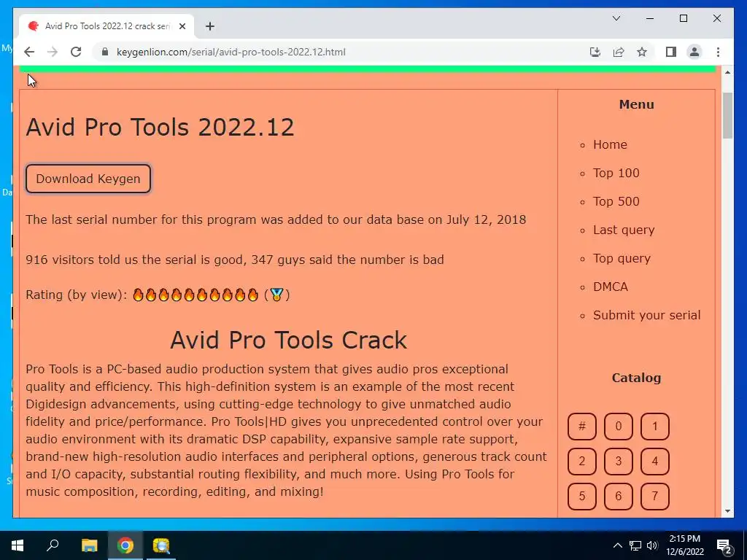Image resolution: width=747 pixels, height=560 pixels.
Task: Select the Avid Pro Tools 2022.12 tab
Action: coord(107,26)
